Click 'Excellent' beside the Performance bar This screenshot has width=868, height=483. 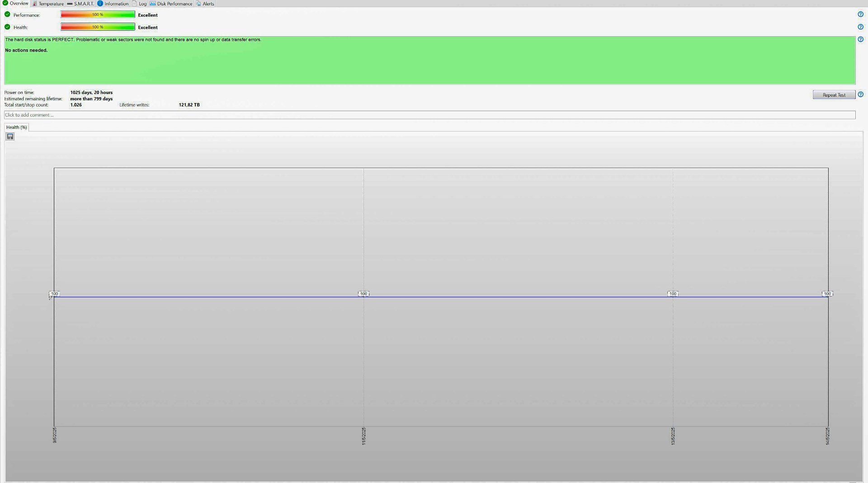coord(148,15)
